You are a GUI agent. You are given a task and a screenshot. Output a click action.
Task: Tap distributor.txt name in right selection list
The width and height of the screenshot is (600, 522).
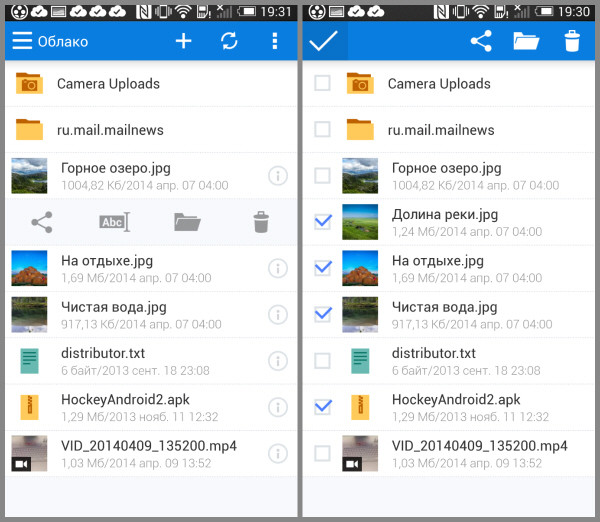[434, 353]
